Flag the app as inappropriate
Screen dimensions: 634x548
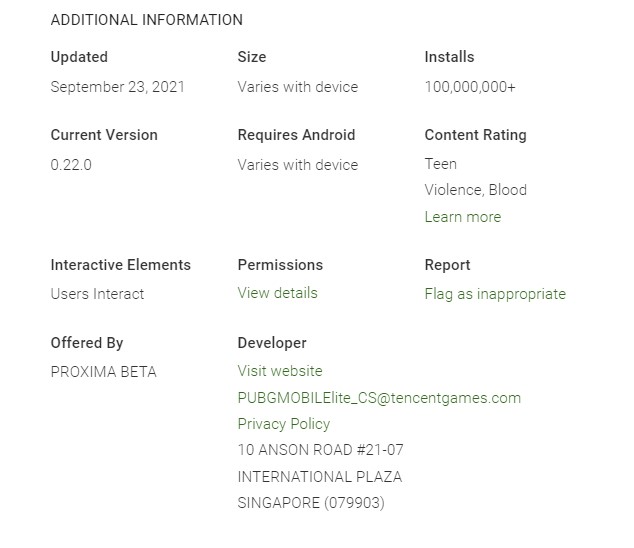click(x=495, y=294)
